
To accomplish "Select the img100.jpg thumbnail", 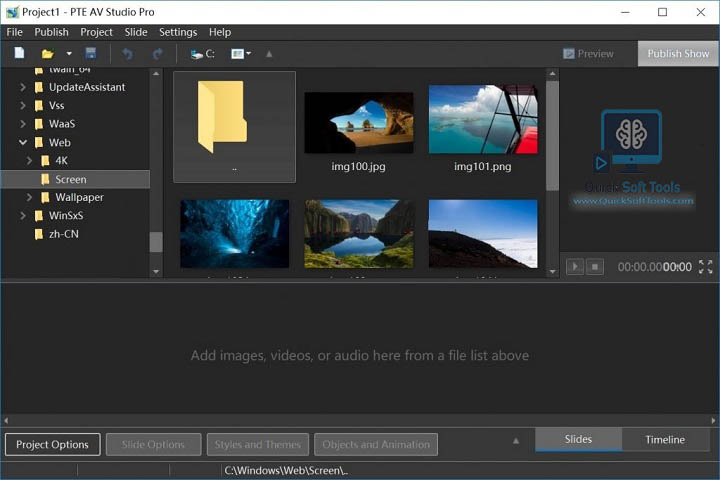I will click(359, 123).
